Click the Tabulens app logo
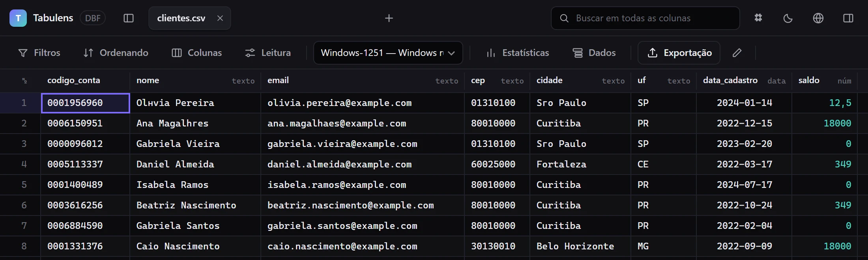Viewport: 868px width, 260px height. click(18, 18)
